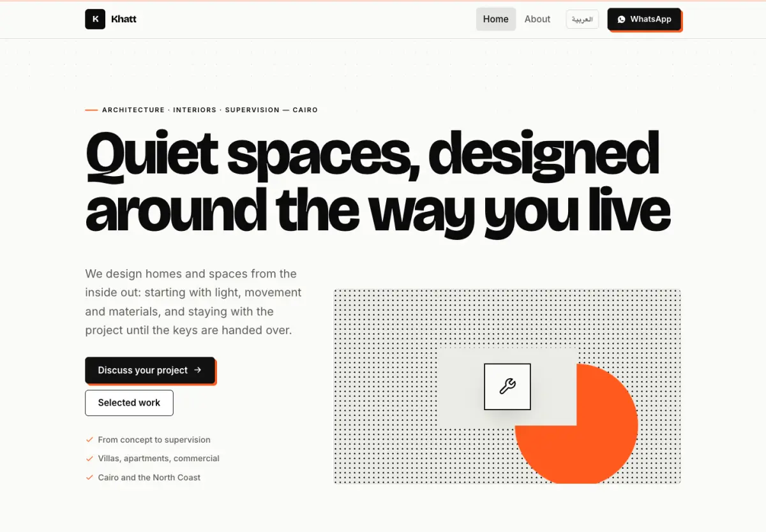The width and height of the screenshot is (766, 532).
Task: Open the Khatt brand name link
Action: coord(124,19)
